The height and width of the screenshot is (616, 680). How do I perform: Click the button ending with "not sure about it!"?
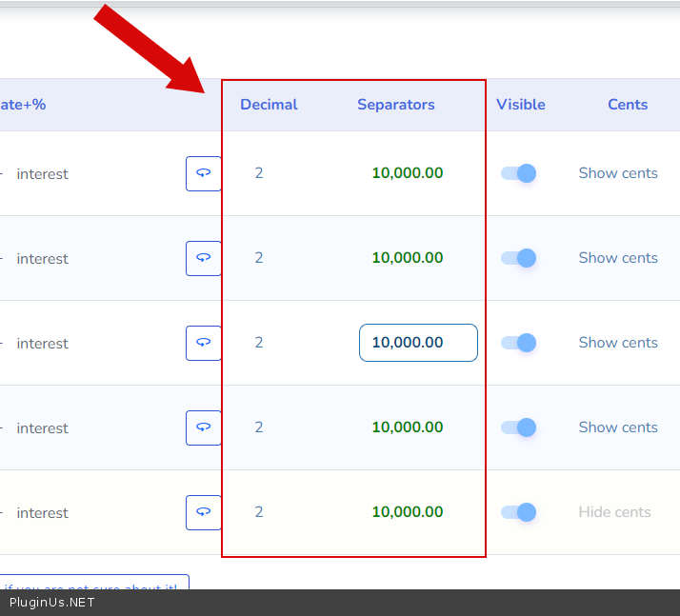coord(93,585)
